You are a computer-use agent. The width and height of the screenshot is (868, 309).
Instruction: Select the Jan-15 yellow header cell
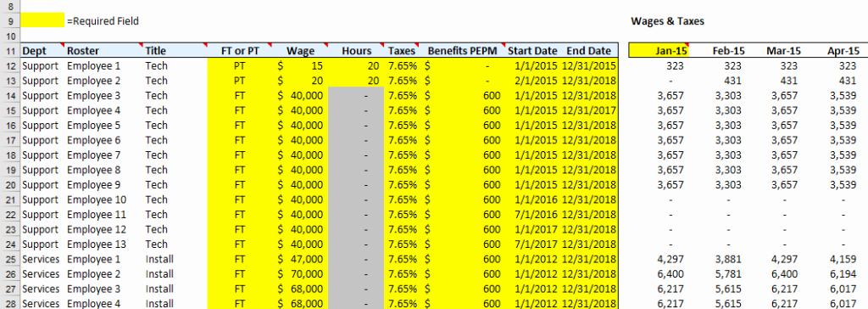coord(658,50)
